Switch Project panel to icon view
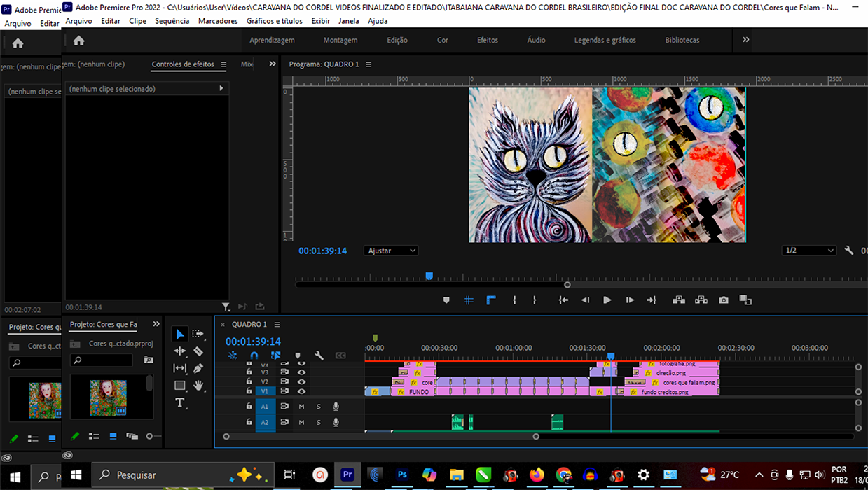This screenshot has height=490, width=868. tap(113, 437)
